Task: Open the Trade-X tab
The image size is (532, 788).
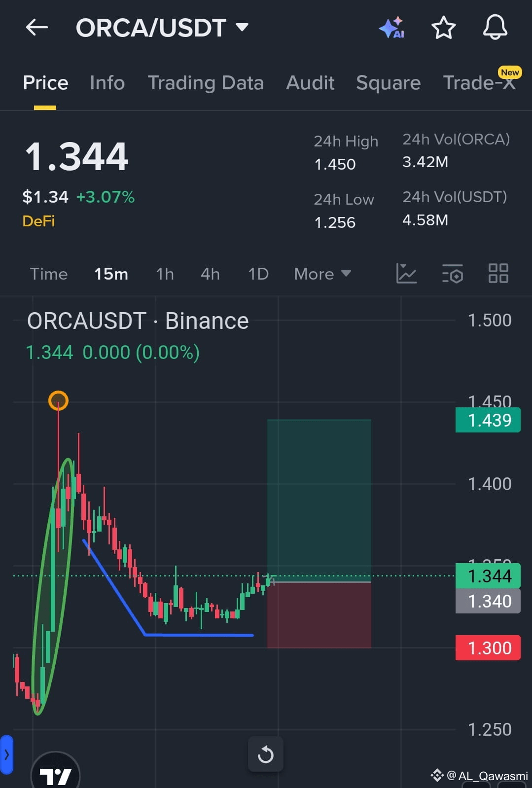Action: [479, 83]
